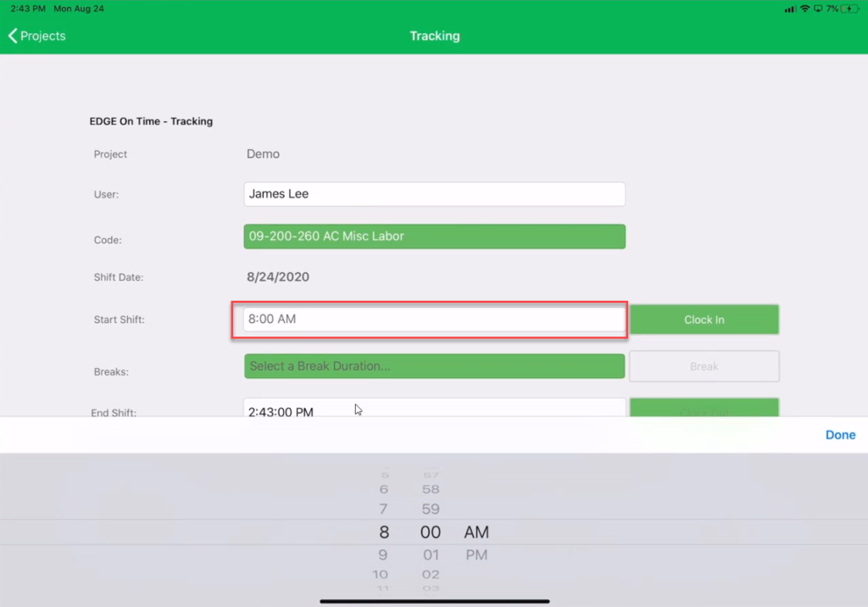
Task: Tap Done to confirm the time
Action: click(840, 434)
